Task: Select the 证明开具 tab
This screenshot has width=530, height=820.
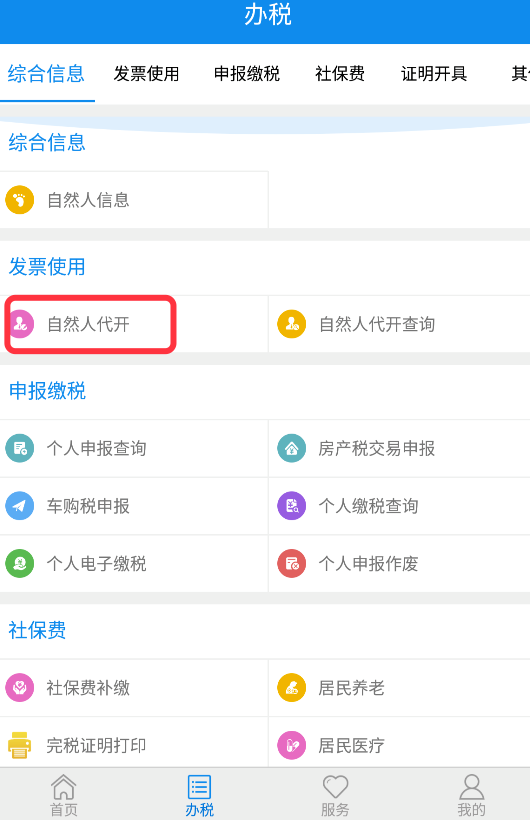Action: [434, 74]
